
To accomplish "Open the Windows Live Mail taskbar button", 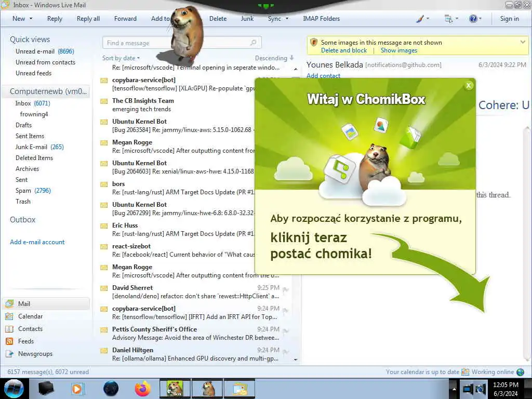I will coord(240,389).
